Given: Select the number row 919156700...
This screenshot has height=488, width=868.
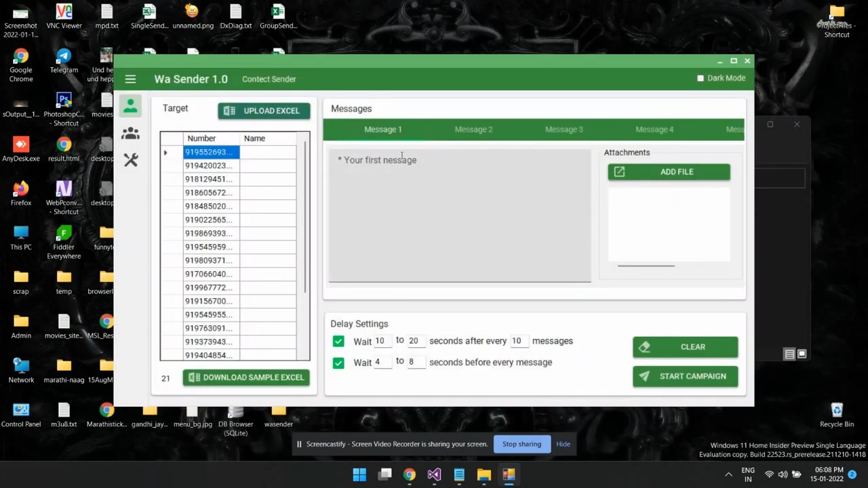Looking at the screenshot, I should point(211,301).
